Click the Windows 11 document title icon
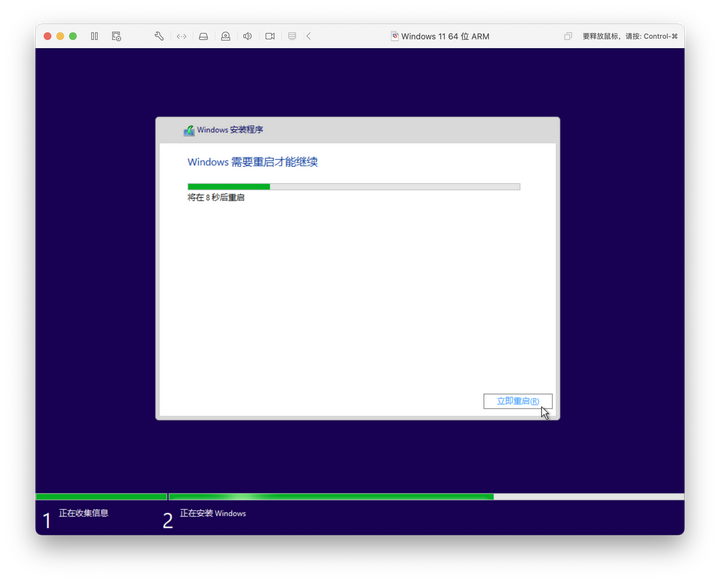This screenshot has width=720, height=582. [394, 36]
